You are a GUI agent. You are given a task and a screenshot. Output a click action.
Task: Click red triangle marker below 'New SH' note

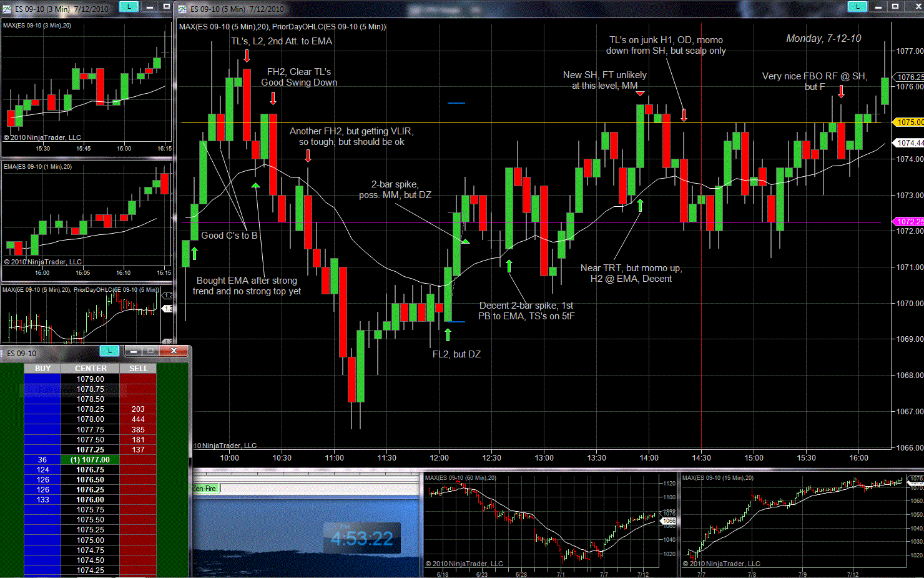tap(640, 94)
